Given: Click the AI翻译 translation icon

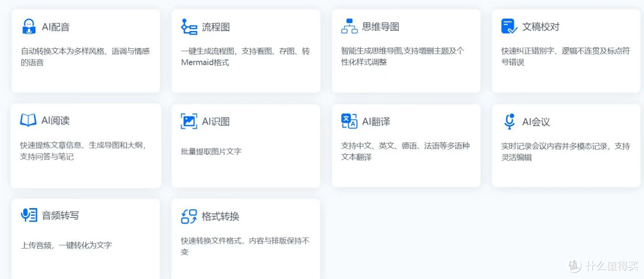Looking at the screenshot, I should (x=349, y=121).
